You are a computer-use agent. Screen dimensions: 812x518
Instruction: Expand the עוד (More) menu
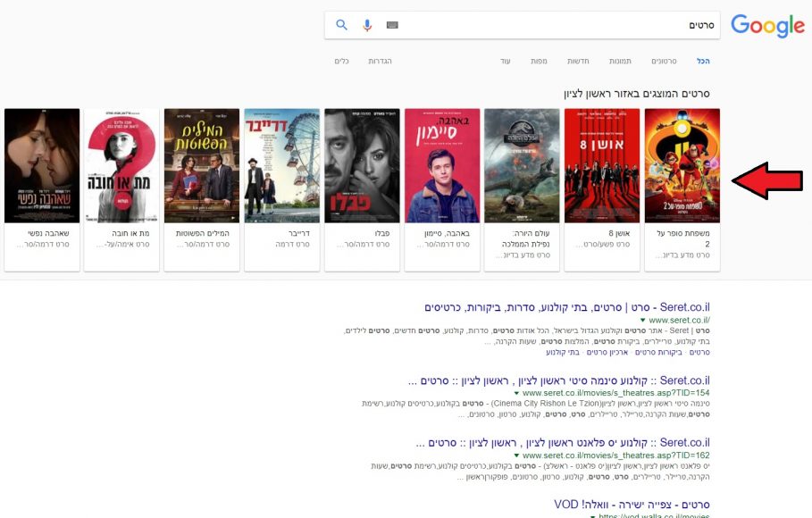(x=505, y=61)
